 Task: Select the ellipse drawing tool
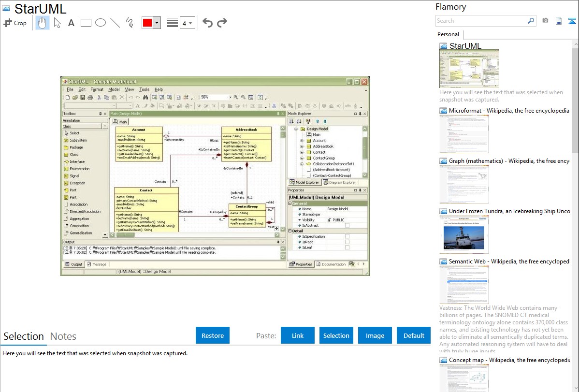(101, 23)
